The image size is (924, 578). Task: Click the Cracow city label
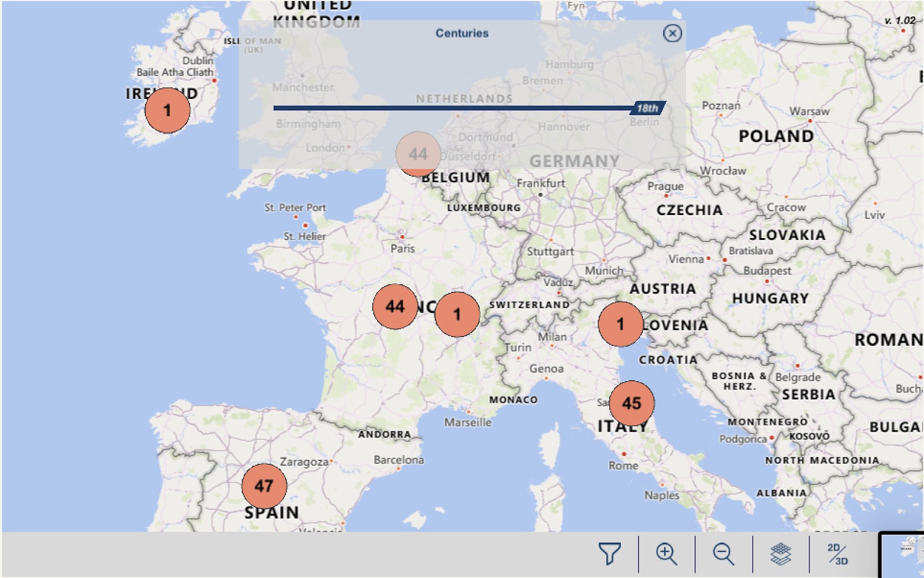(x=786, y=208)
